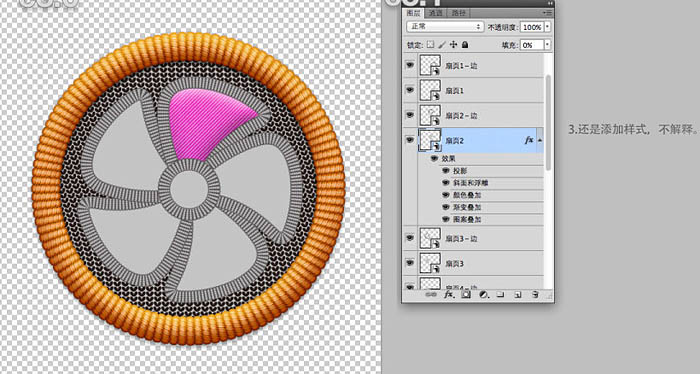Open the 不透明度 opacity slider arrow
The image size is (700, 374).
point(547,27)
